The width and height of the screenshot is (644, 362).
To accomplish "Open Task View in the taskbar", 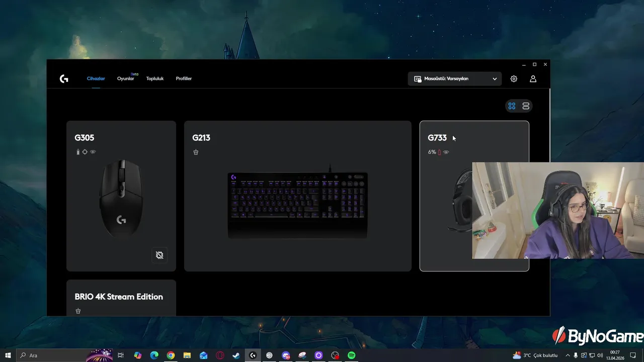I will (x=121, y=355).
